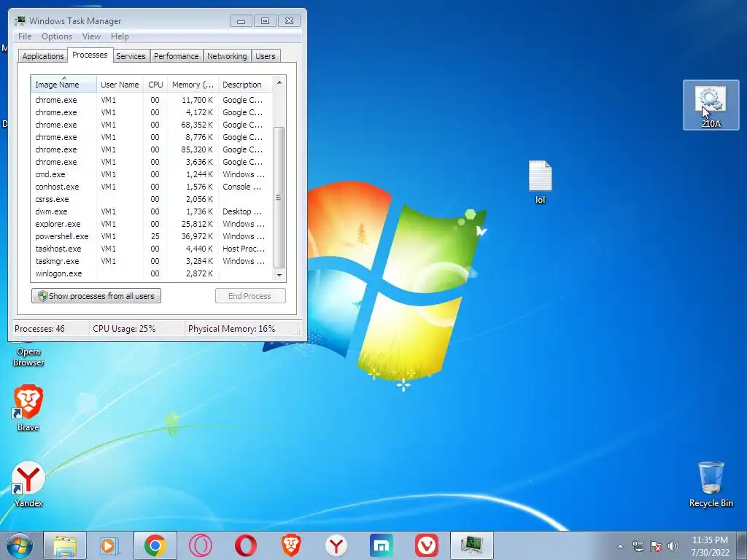747x560 pixels.
Task: Launch red Opera browser from taskbar
Action: point(246,545)
